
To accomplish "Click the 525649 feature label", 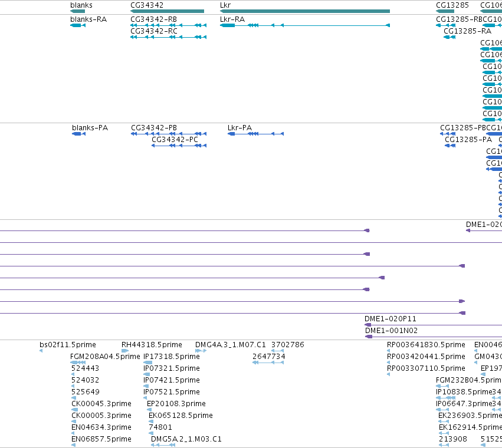I will [86, 392].
